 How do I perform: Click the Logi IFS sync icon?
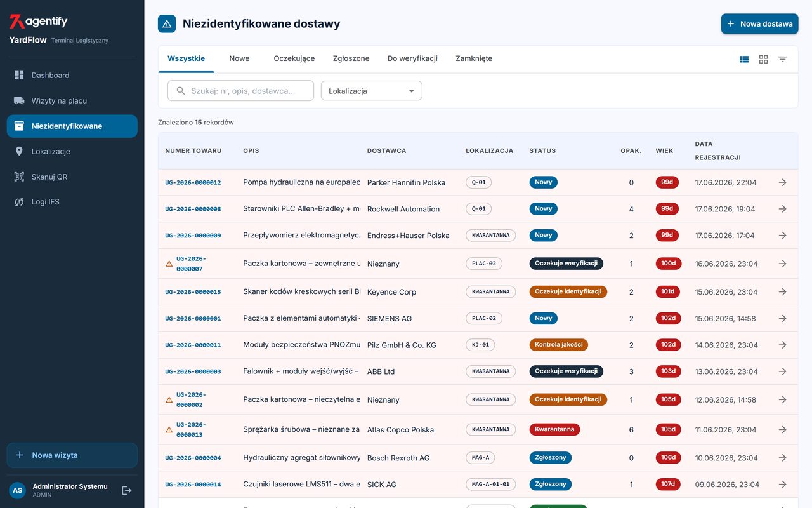(19, 202)
